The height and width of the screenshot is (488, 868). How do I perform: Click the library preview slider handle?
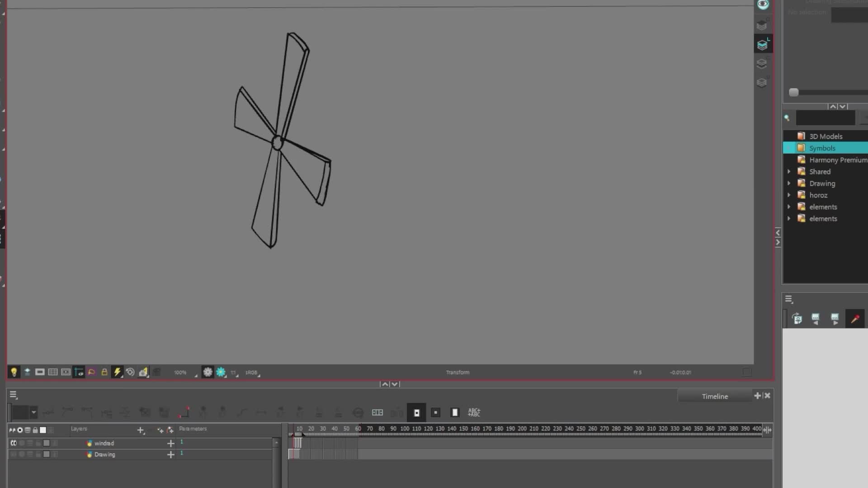tap(793, 93)
